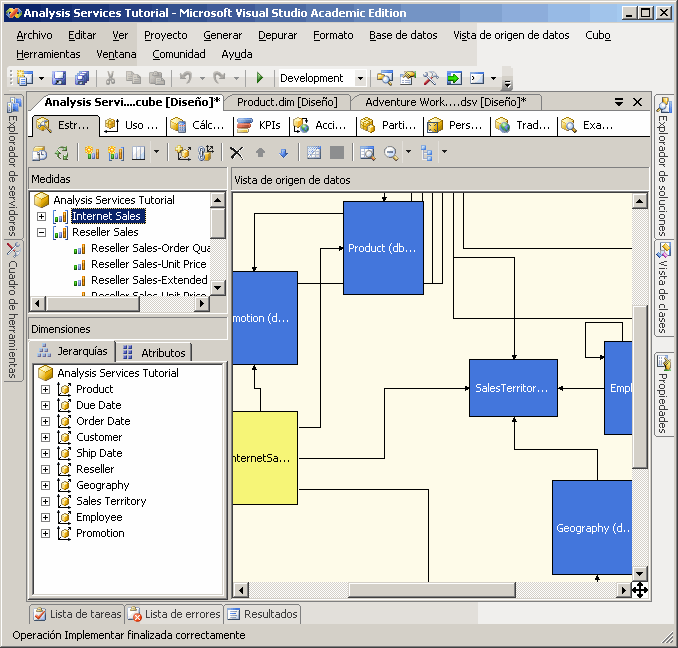Open the Cuadro de herramientas side tab
This screenshot has height=648, width=678.
[13, 310]
